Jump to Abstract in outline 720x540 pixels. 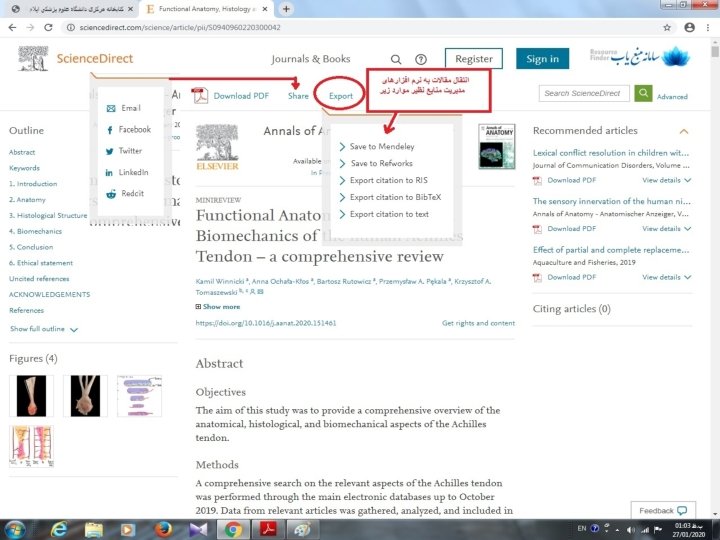22,152
